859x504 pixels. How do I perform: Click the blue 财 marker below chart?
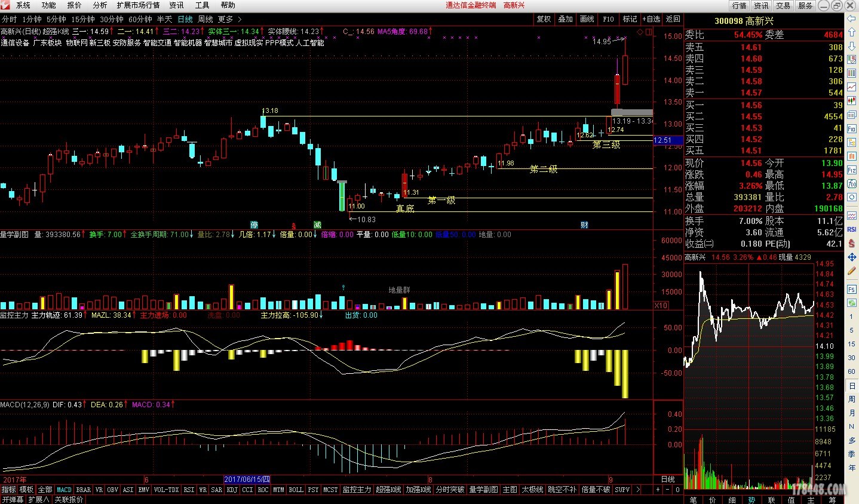pos(584,225)
